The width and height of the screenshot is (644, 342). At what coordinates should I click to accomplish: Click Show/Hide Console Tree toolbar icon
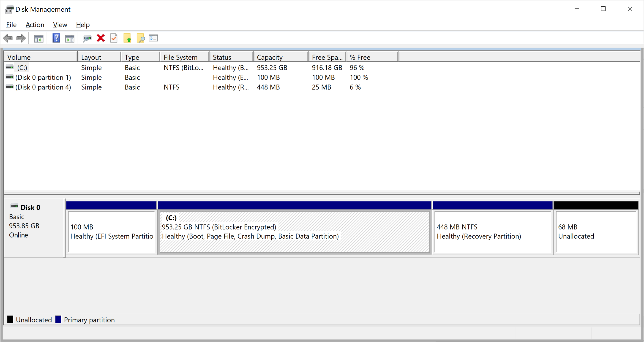(x=39, y=39)
